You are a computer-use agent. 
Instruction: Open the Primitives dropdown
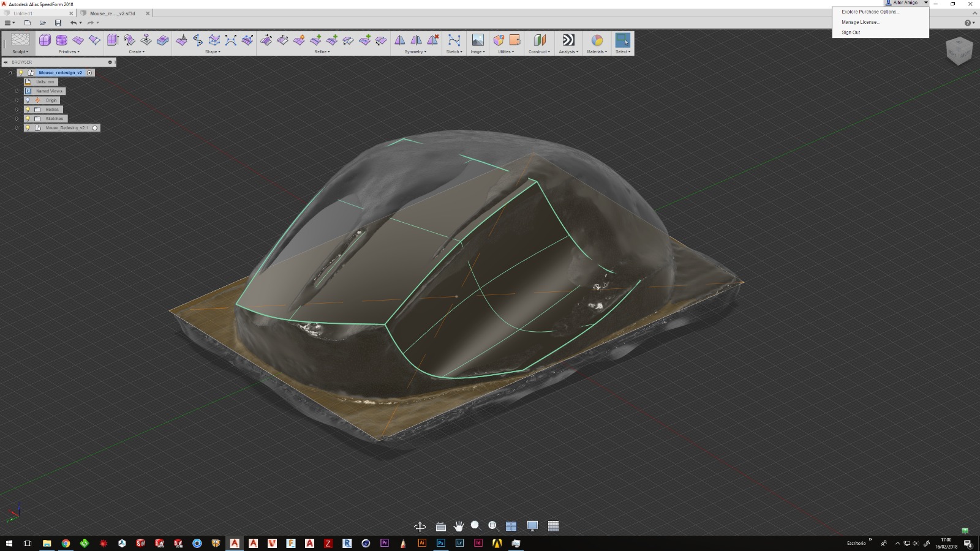[69, 51]
